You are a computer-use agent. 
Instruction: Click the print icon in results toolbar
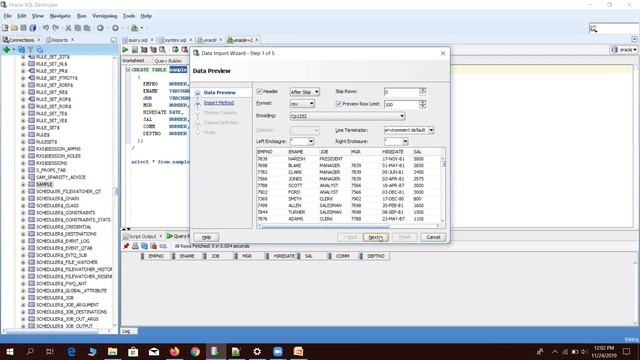coord(135,246)
